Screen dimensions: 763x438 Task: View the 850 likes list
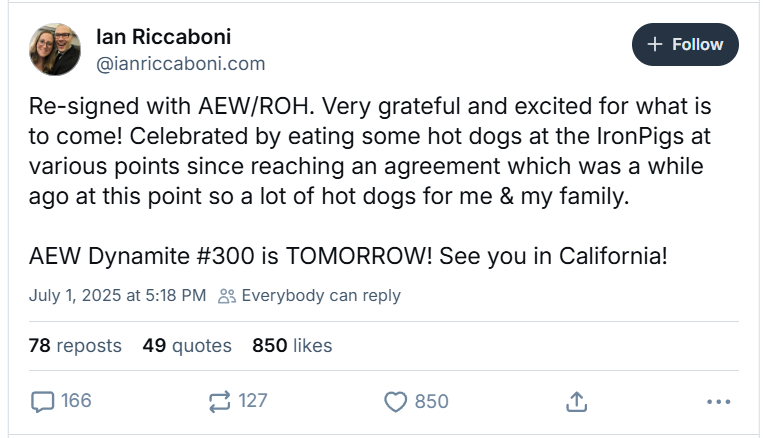click(292, 346)
